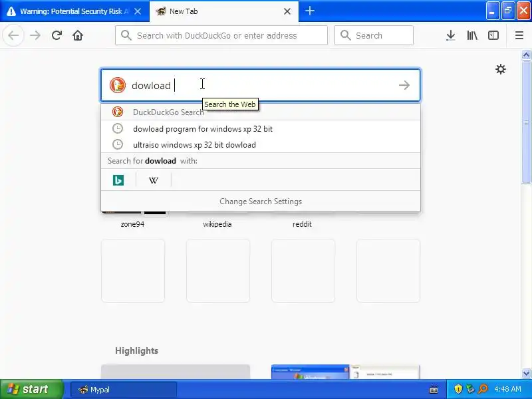Click the scrollbar up arrow
The image size is (532, 399).
click(526, 55)
